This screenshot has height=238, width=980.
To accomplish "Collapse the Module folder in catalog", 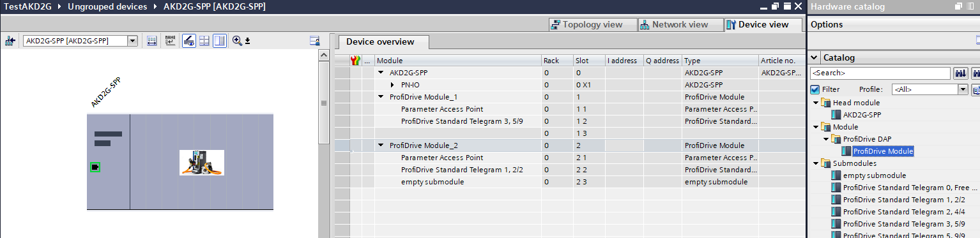I will [x=816, y=127].
